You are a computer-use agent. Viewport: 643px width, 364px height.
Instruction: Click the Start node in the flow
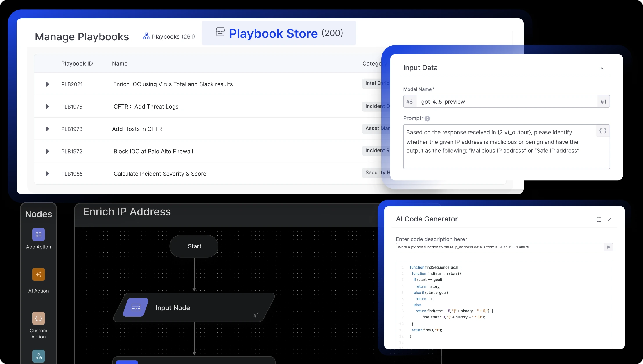pyautogui.click(x=194, y=246)
